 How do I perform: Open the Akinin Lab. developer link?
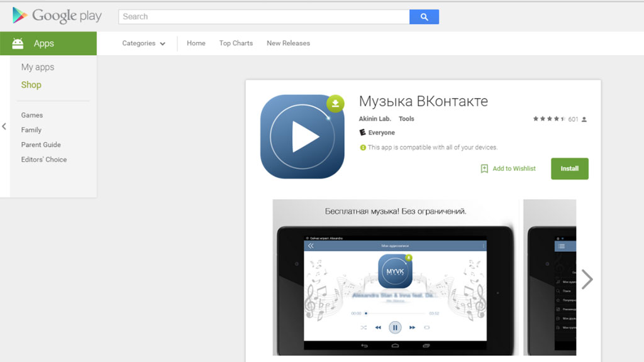click(x=375, y=119)
